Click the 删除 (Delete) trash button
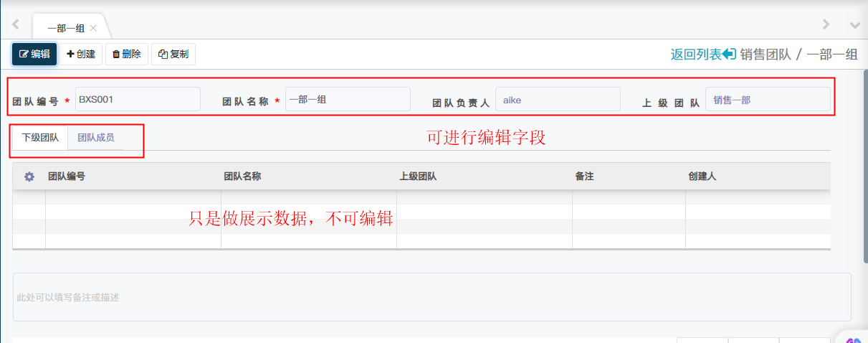Screen dimensions: 868x343 point(127,55)
